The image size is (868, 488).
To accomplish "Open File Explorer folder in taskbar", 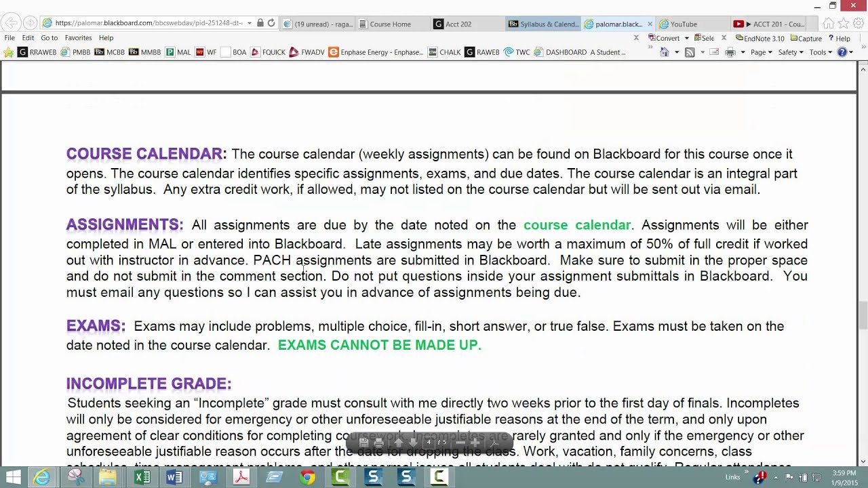I will coord(108,477).
